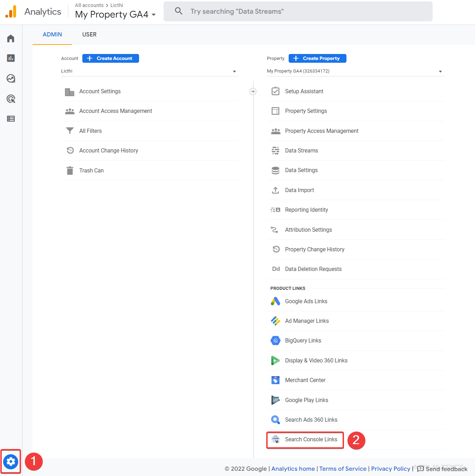Open the My Property GA4 (326334172) dropdown

click(356, 71)
